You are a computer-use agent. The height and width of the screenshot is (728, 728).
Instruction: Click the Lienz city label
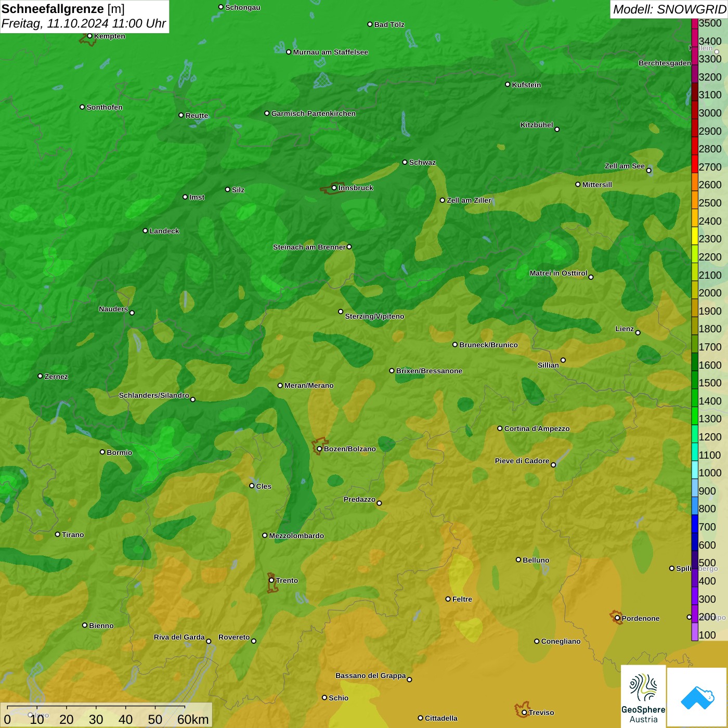point(625,329)
